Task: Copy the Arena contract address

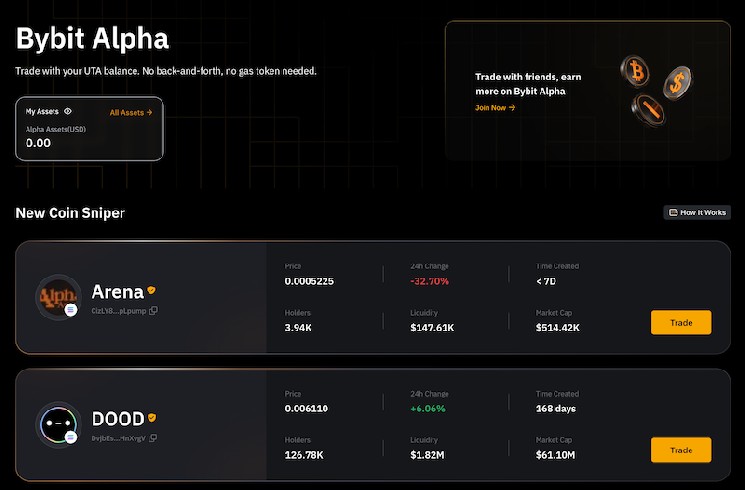Action: [x=153, y=310]
